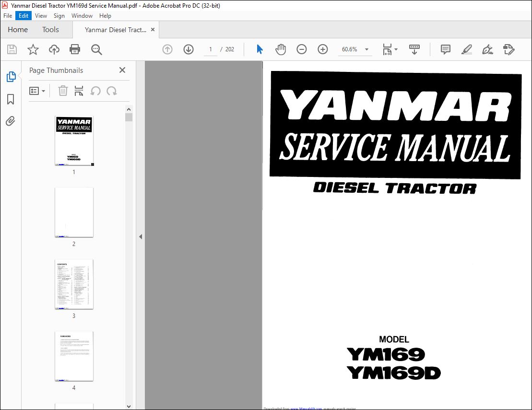Select foreword page 4 thumbnail

[x=74, y=356]
